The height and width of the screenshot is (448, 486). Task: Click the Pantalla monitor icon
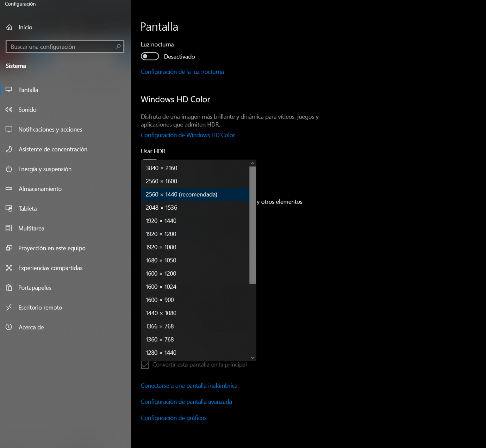pos(9,89)
